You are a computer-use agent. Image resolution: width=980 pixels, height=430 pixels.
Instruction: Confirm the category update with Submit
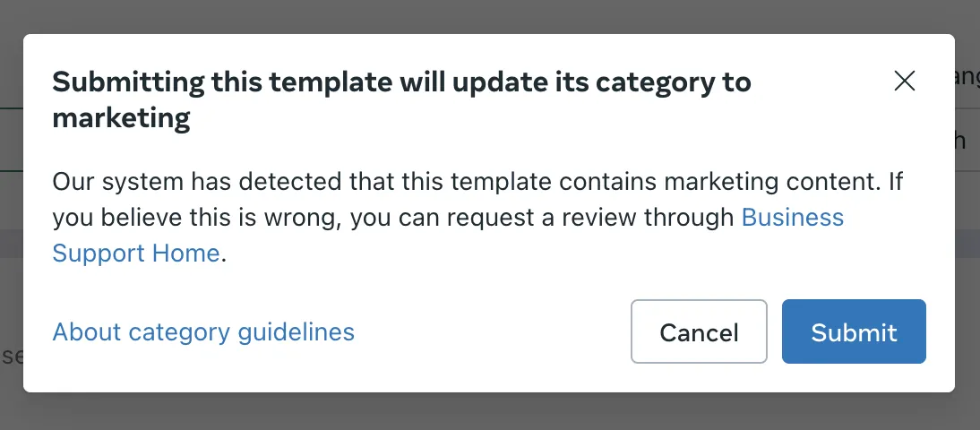click(x=854, y=332)
